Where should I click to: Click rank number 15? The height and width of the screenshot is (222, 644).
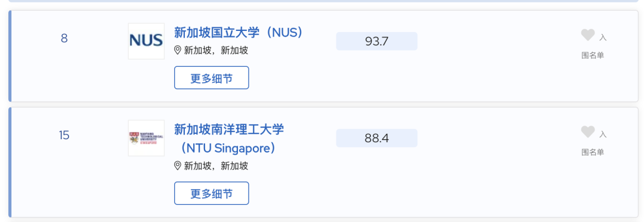[x=64, y=135]
